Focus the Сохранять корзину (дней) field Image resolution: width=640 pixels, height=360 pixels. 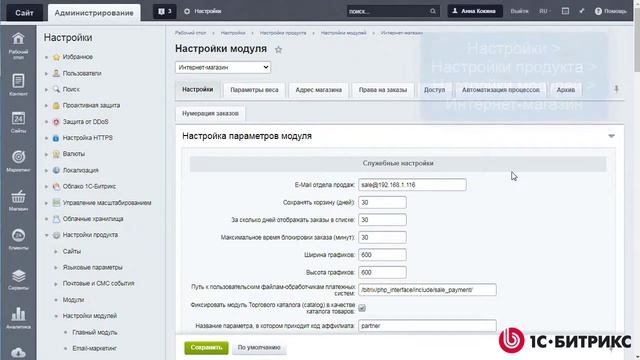pyautogui.click(x=382, y=202)
